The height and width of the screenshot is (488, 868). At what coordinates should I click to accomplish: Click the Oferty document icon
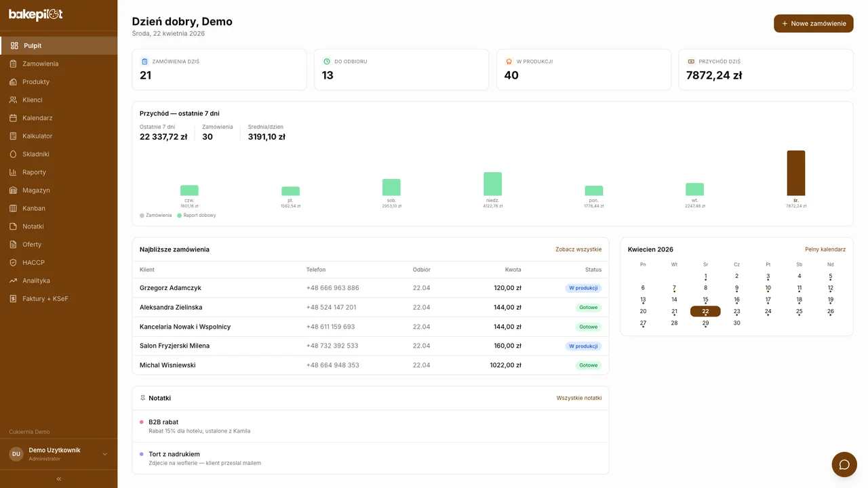click(x=13, y=245)
